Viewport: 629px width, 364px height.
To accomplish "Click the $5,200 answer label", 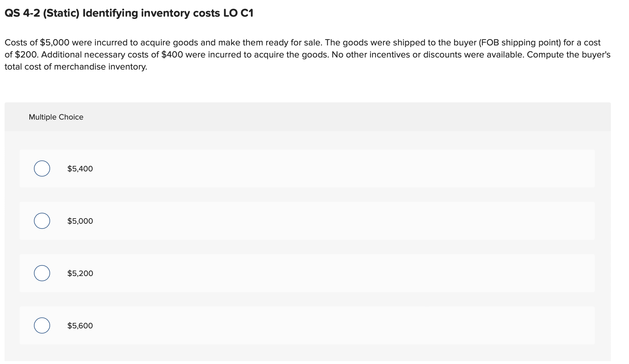I will pyautogui.click(x=80, y=273).
